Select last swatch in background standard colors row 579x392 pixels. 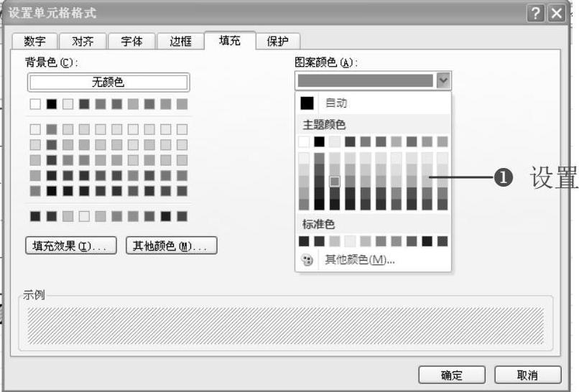(x=182, y=216)
